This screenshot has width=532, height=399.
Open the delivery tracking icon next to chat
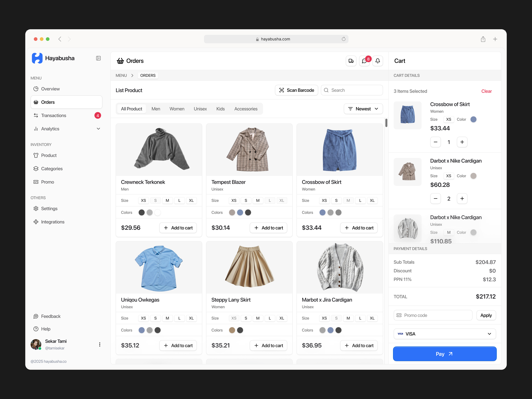point(351,61)
